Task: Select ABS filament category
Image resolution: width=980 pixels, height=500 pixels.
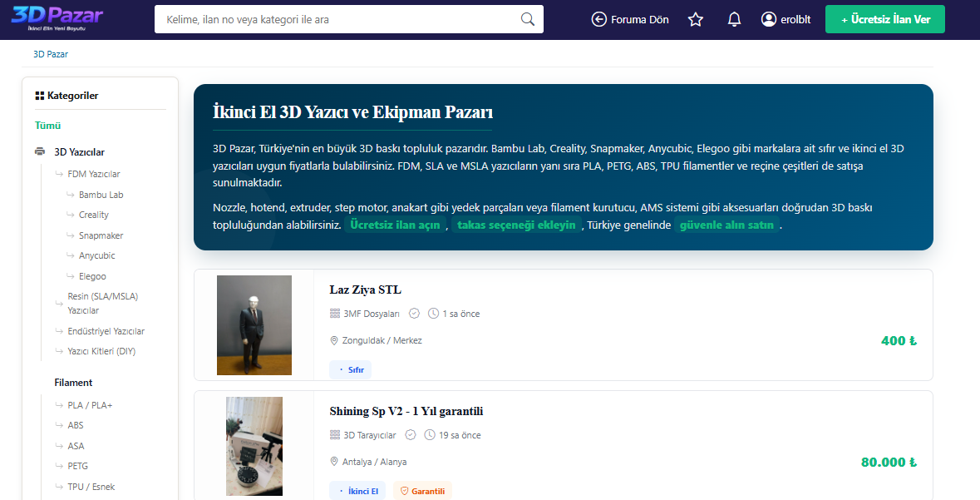Action: pyautogui.click(x=76, y=425)
